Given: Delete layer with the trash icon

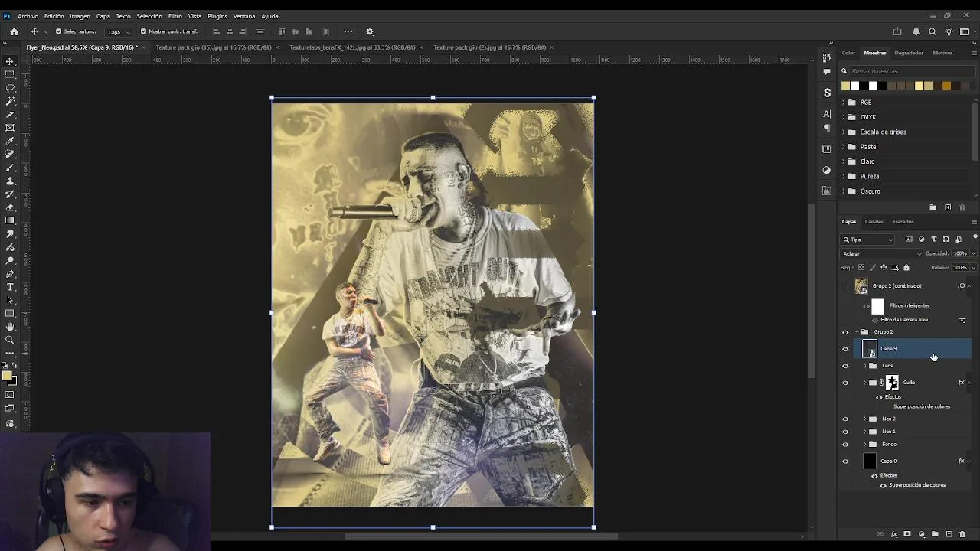Looking at the screenshot, I should [x=962, y=534].
